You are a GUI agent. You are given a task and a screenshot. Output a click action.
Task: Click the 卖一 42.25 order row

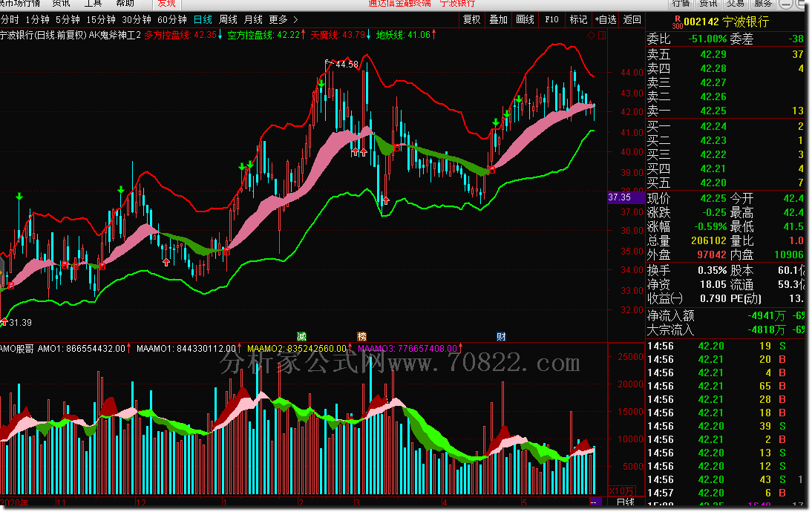[x=725, y=111]
